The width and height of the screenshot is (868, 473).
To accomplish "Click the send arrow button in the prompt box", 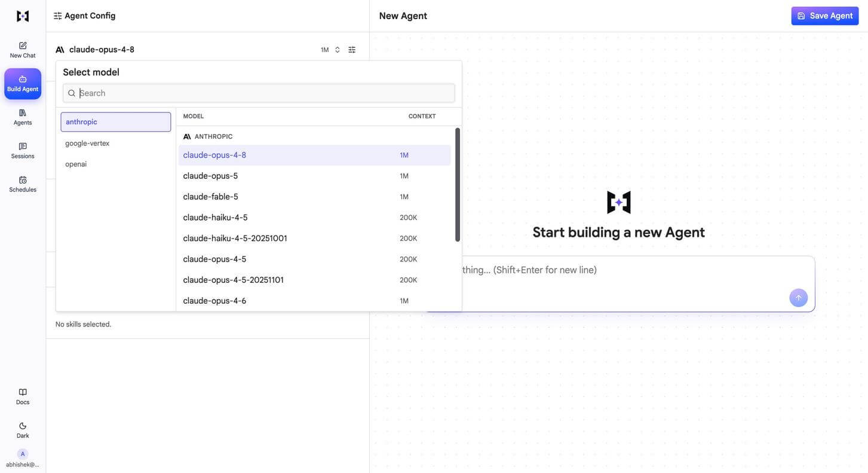I will (799, 298).
